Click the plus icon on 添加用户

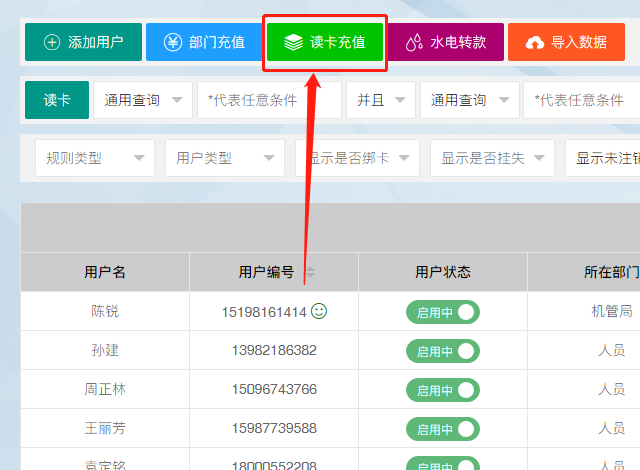tap(52, 42)
